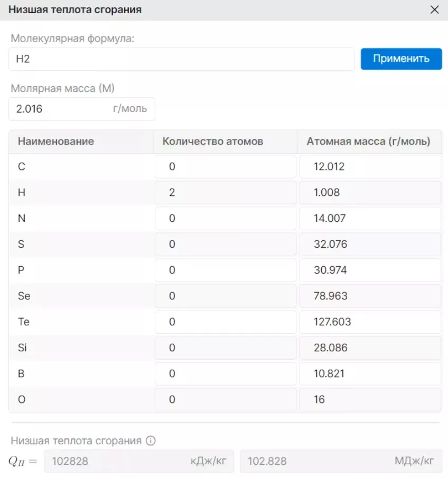Click the info icon next to Низшая теплота сгорания
Viewport: 448px width, 478px height.
pos(151,440)
